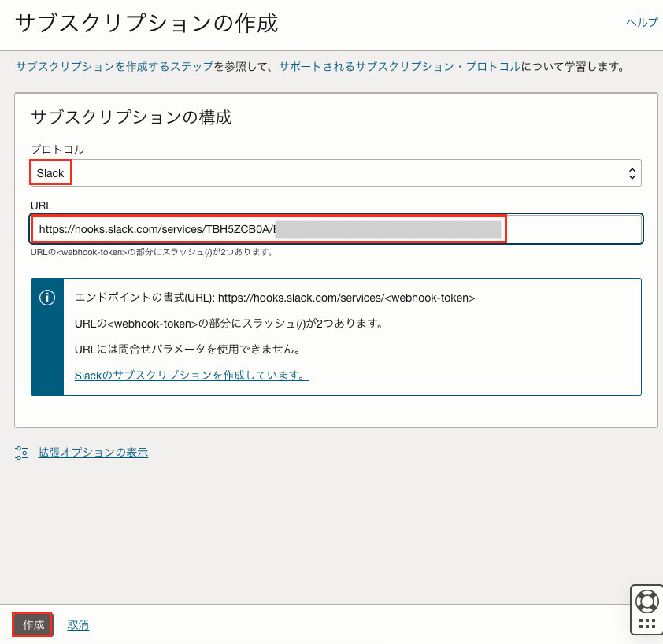Click the URL field label
Viewport: 663px width, 644px height.
click(x=41, y=205)
